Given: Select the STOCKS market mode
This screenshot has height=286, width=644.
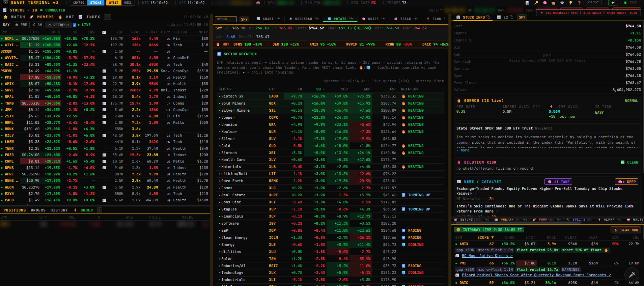Looking at the screenshot, I should (x=96, y=3).
